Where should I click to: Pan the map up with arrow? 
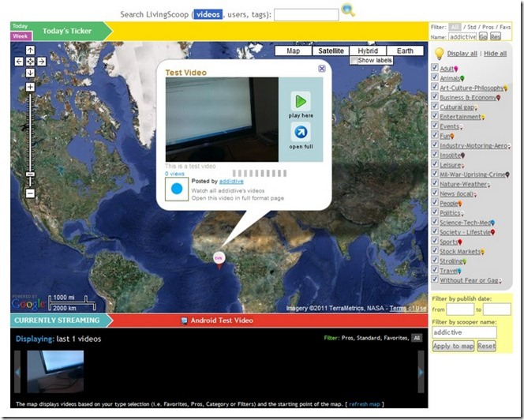coord(30,51)
